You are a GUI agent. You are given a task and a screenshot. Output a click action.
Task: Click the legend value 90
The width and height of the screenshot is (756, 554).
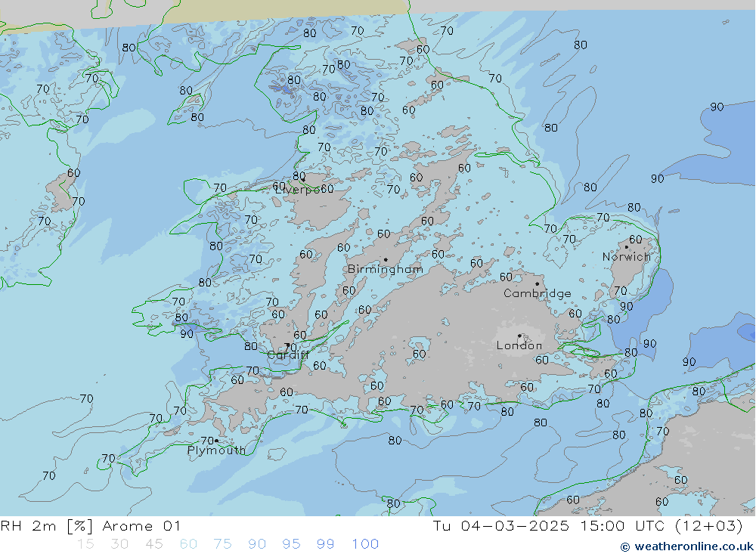(257, 544)
